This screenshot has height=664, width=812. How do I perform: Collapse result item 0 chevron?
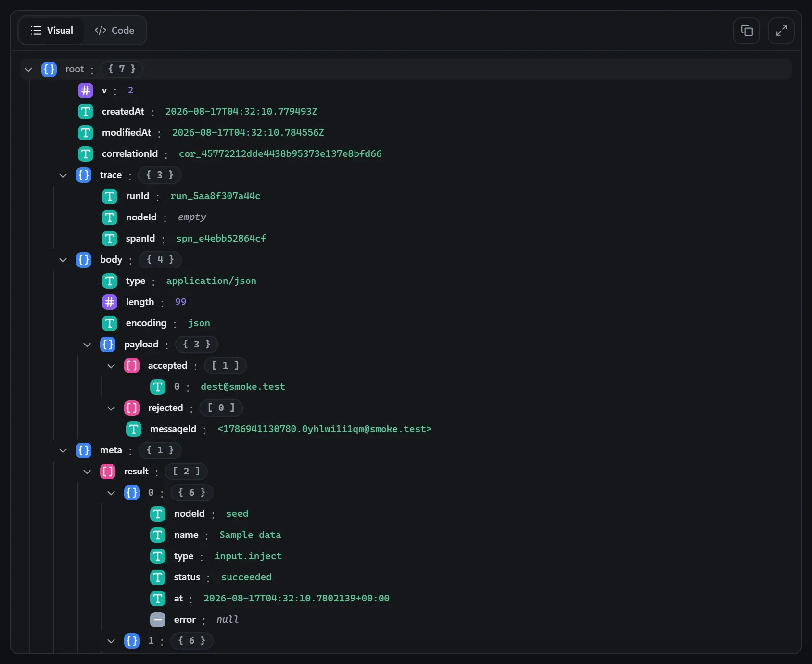tap(111, 493)
